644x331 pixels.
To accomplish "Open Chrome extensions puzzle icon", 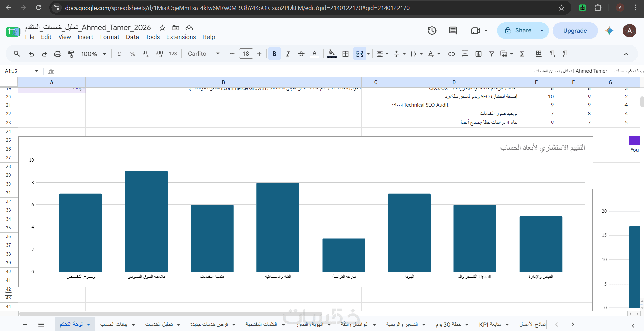I will point(598,8).
